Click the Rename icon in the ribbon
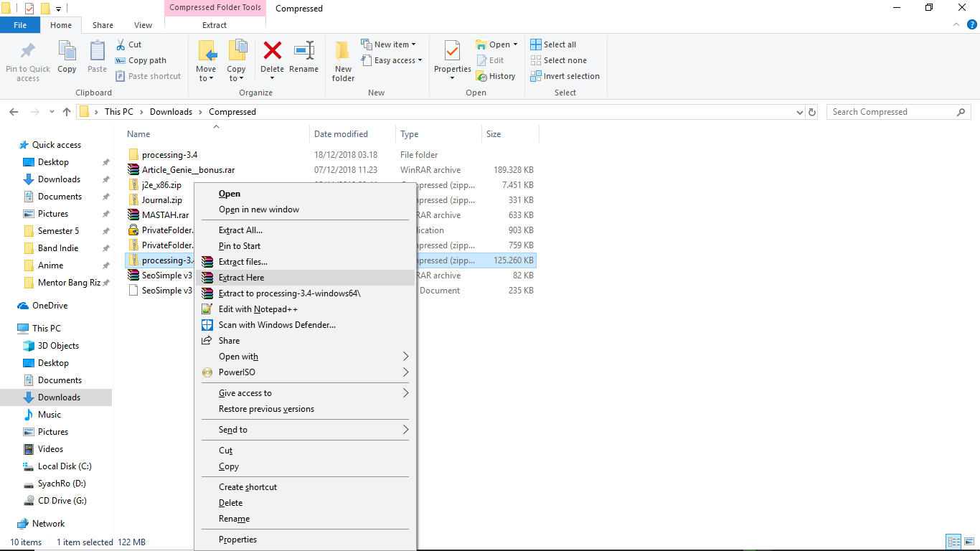The image size is (980, 551). pos(303,60)
